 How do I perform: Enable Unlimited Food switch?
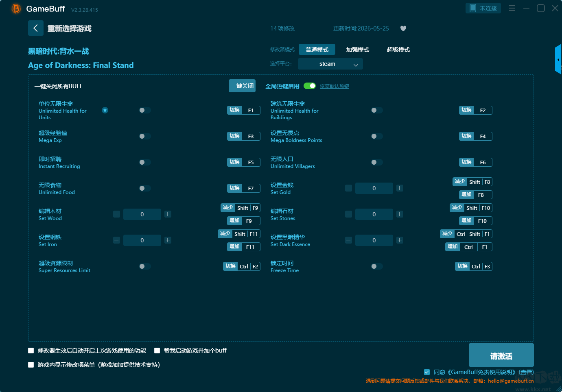click(x=145, y=188)
